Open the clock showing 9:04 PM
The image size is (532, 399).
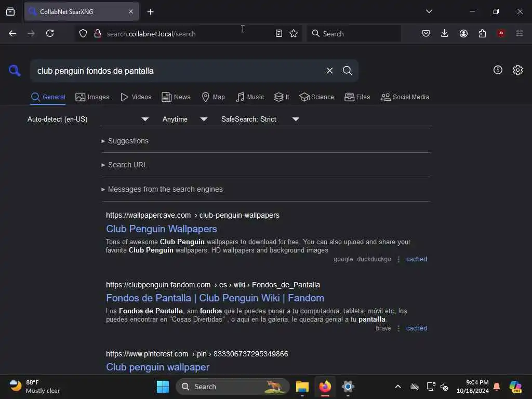click(473, 387)
